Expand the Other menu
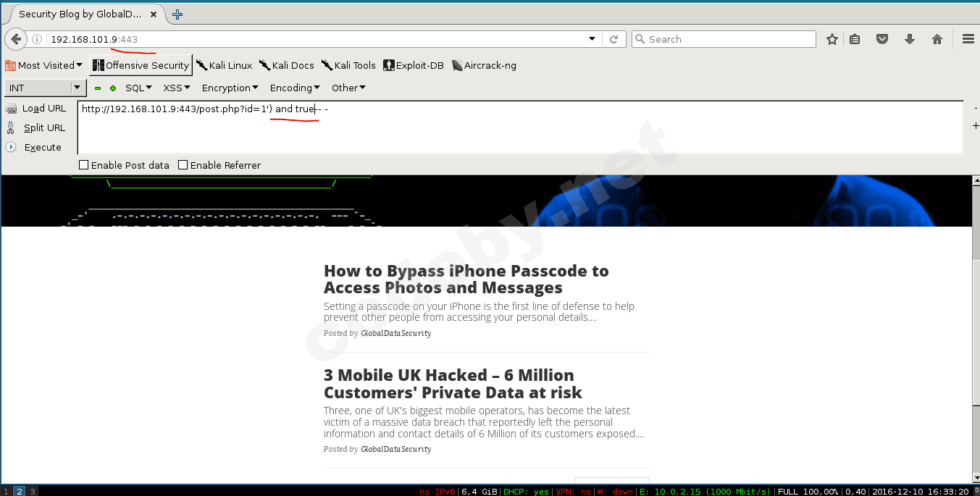The width and height of the screenshot is (980, 496). pos(348,88)
